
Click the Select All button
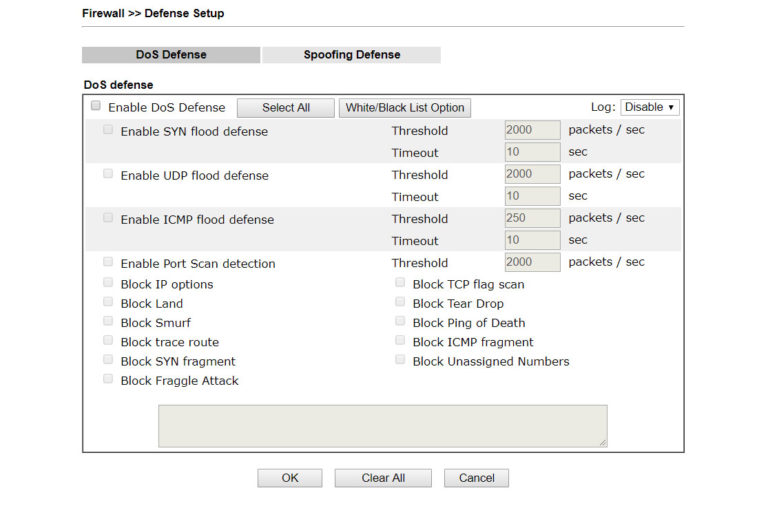(286, 108)
